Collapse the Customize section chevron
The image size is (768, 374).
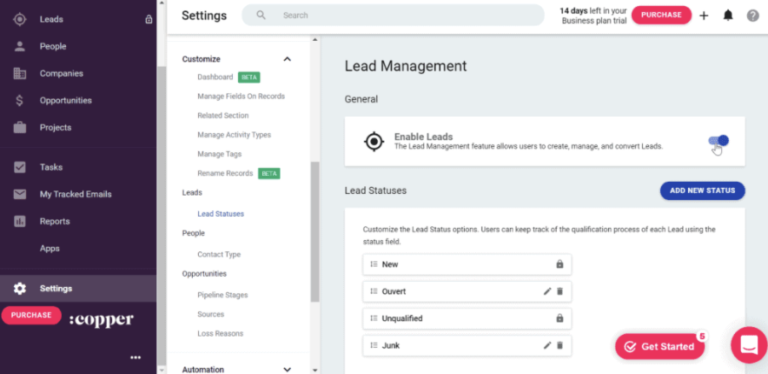[287, 59]
